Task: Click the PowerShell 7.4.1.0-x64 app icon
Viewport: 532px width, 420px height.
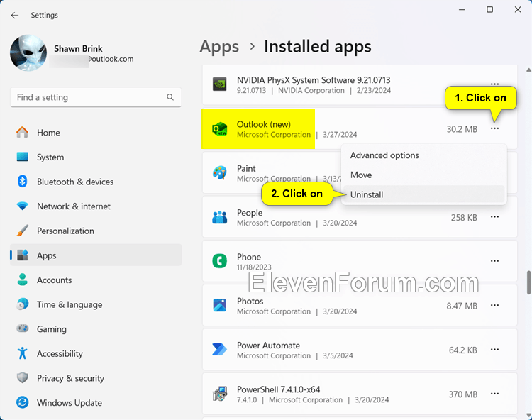Action: point(219,394)
